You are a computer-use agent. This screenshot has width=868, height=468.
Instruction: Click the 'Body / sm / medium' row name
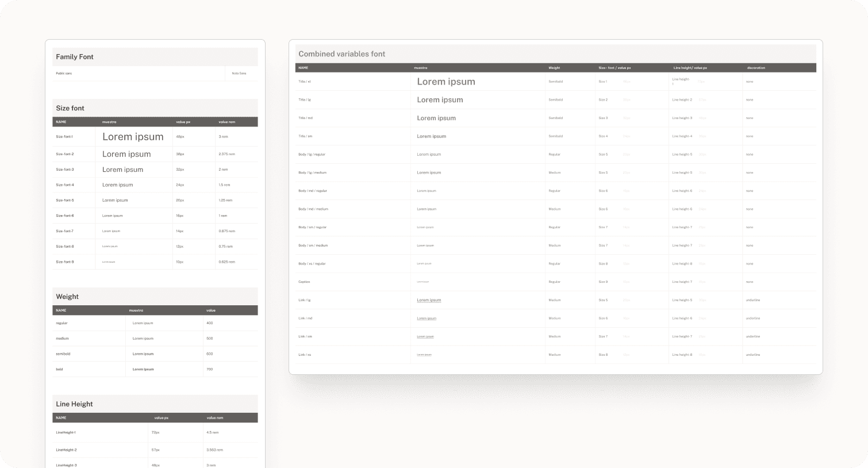(x=313, y=245)
